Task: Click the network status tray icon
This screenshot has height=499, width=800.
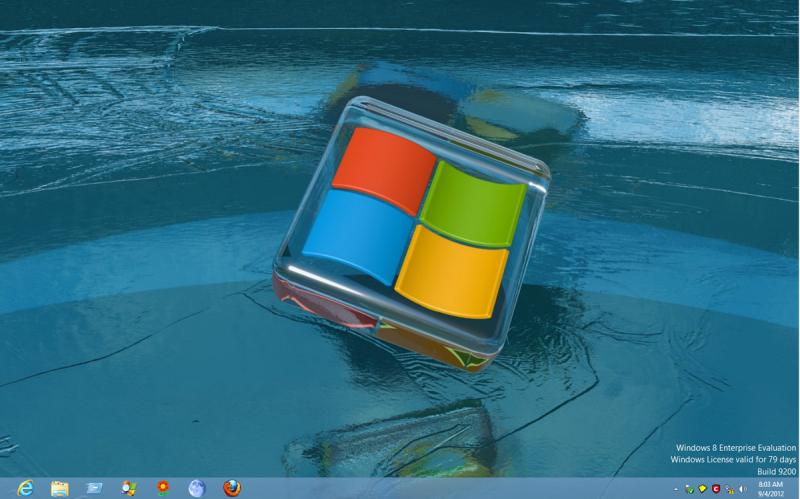Action: click(730, 489)
